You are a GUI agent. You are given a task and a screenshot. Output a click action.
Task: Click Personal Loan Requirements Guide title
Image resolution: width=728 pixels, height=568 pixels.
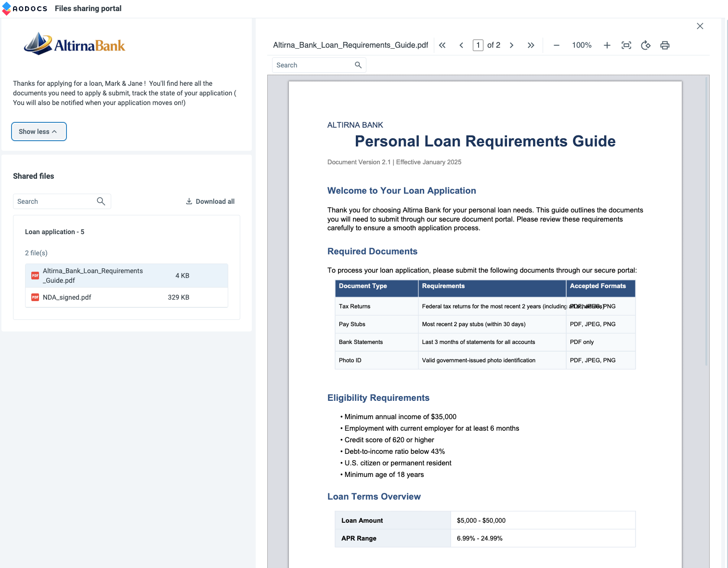point(485,141)
